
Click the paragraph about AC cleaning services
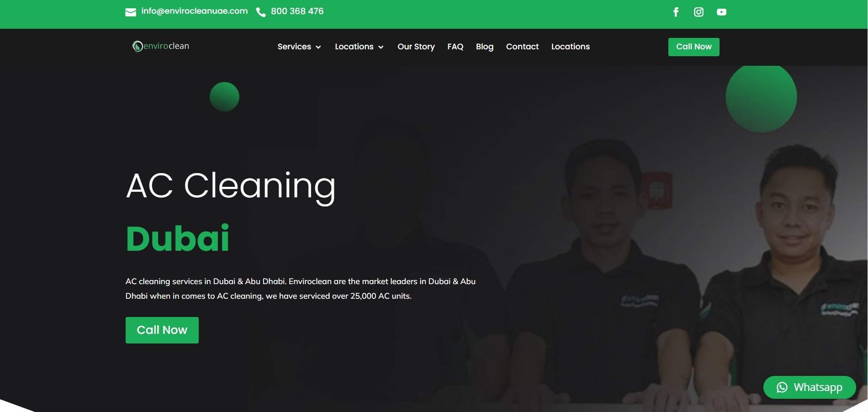click(x=301, y=289)
